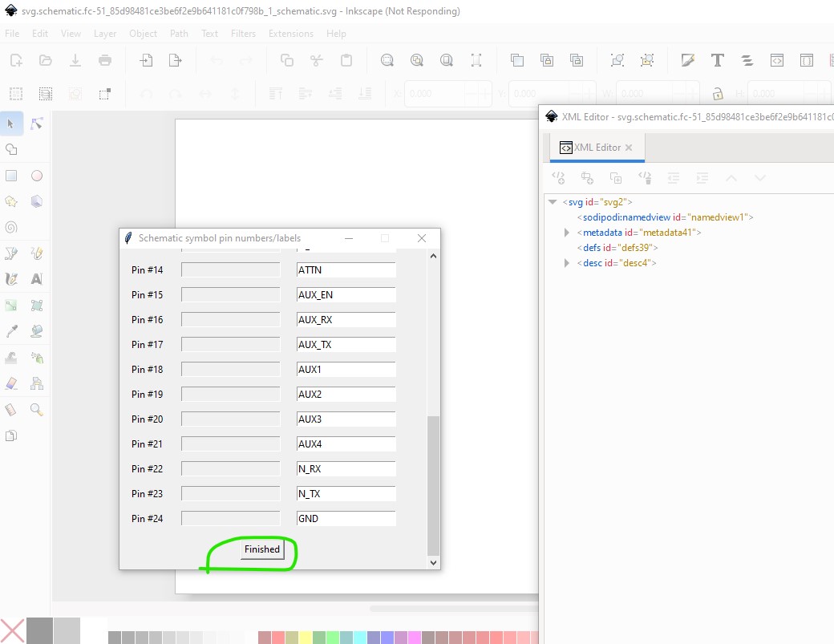Select the Zoom tool in the toolbox
The height and width of the screenshot is (644, 834).
pyautogui.click(x=36, y=410)
